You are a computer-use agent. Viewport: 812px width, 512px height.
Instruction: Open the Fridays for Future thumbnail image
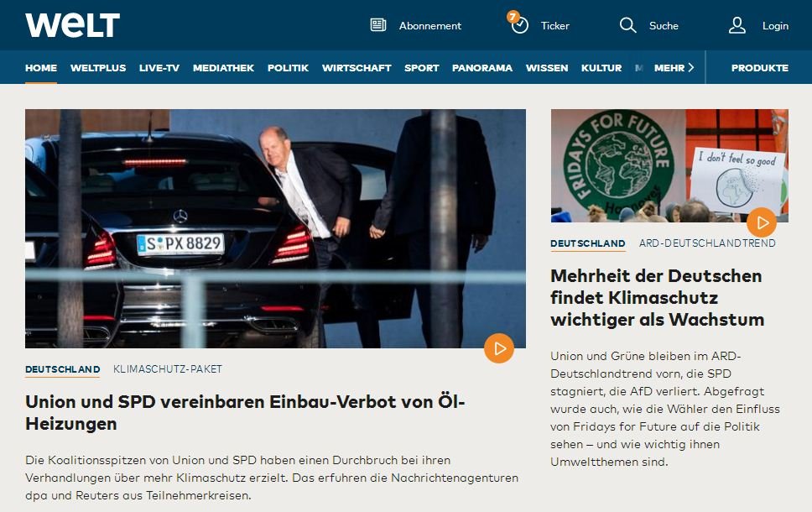(669, 165)
